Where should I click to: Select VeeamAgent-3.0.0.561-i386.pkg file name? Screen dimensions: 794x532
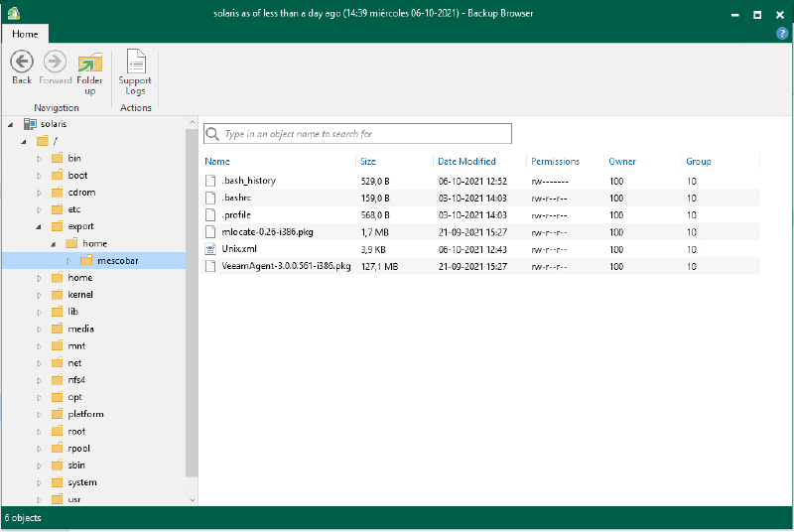pos(286,266)
